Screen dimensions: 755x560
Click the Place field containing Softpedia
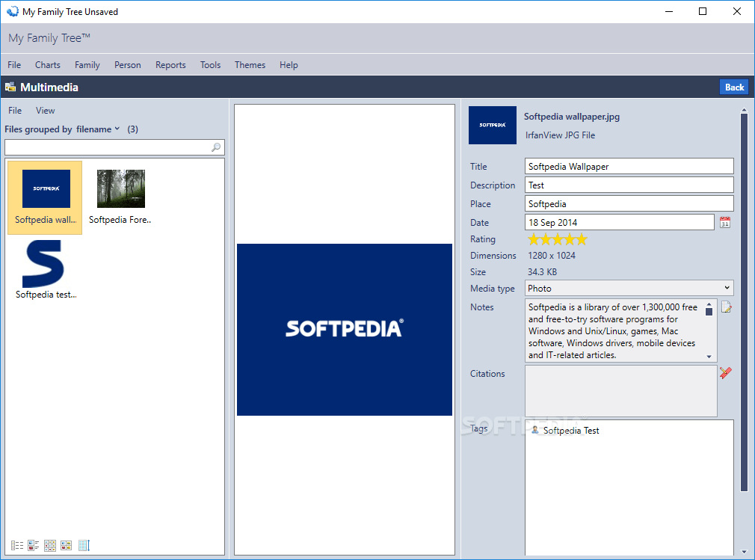click(x=629, y=203)
